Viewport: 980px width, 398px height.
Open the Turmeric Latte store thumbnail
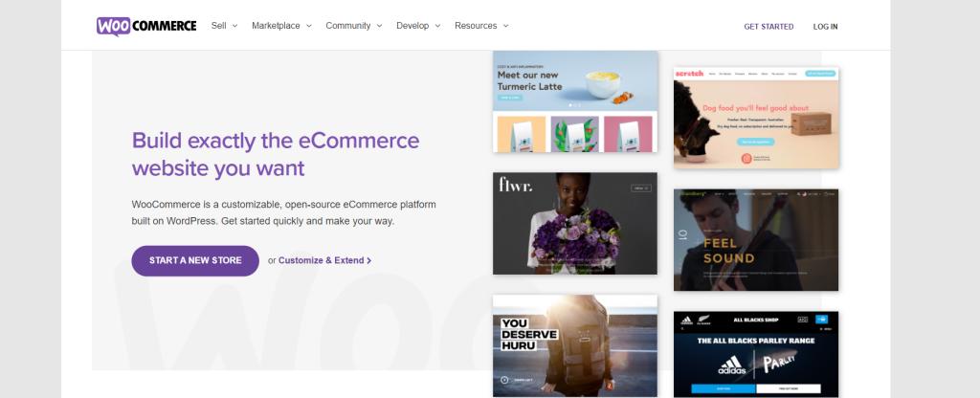point(575,101)
